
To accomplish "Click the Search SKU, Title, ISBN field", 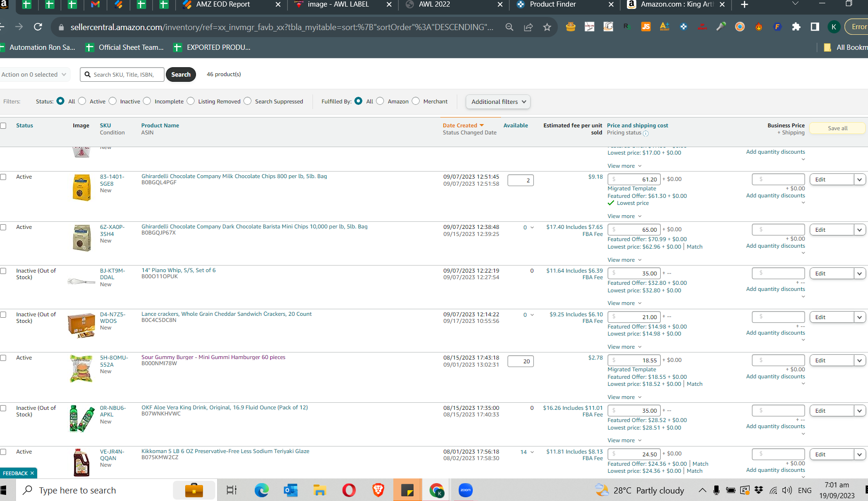I will point(122,74).
